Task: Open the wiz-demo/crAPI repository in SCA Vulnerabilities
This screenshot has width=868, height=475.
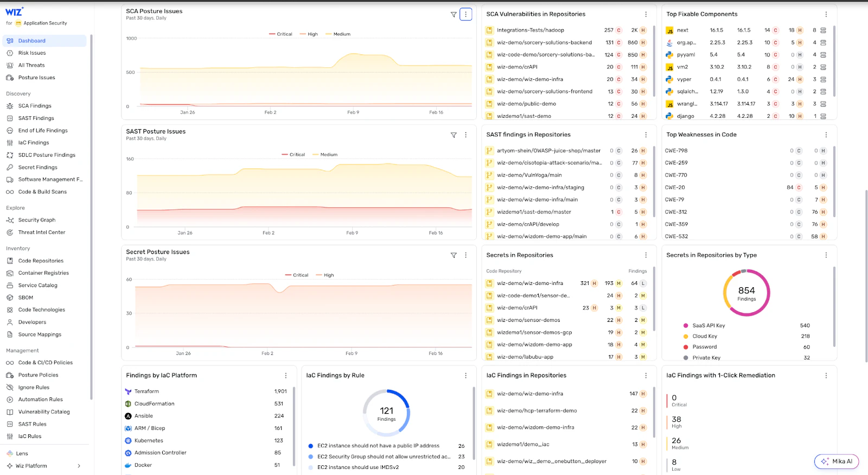Action: [517, 67]
